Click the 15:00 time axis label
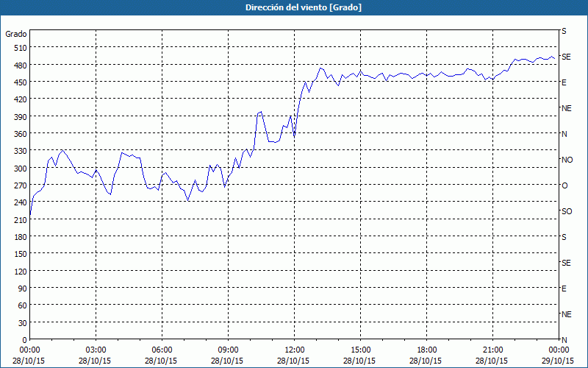 tap(361, 350)
